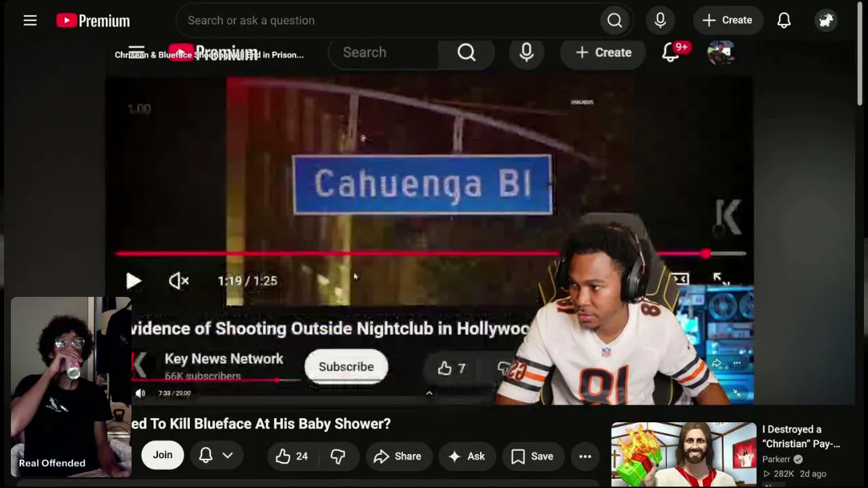Go to the YouTube Premium home logo

coord(93,20)
